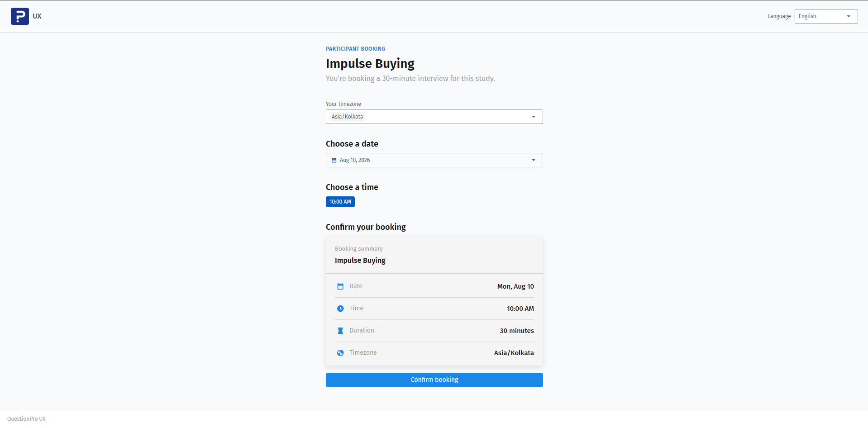Image resolution: width=868 pixels, height=428 pixels.
Task: Click the Booking summary label
Action: 359,249
